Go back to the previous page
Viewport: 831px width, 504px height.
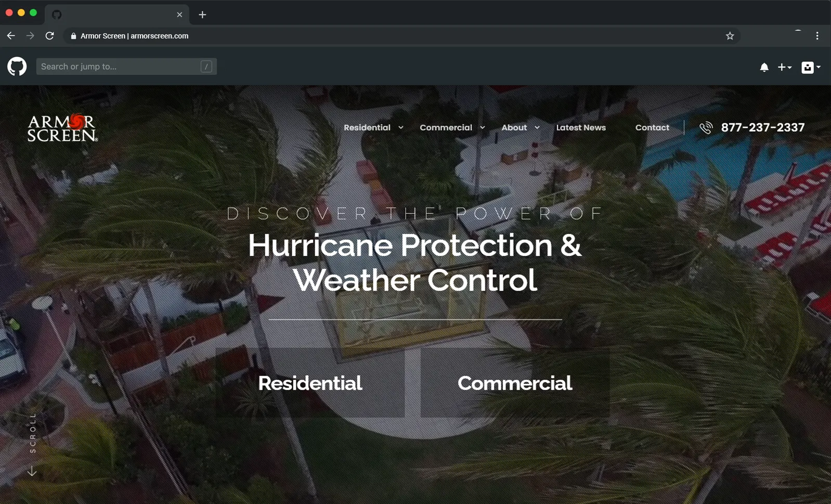coord(11,36)
